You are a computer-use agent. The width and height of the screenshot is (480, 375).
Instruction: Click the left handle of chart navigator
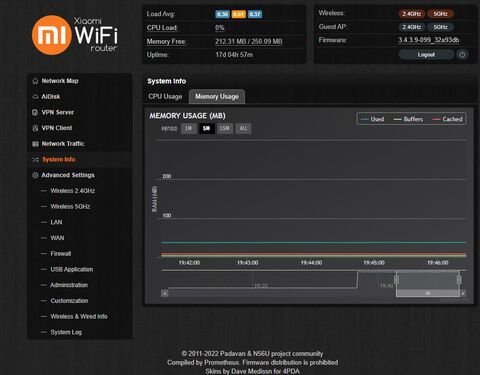(396, 280)
